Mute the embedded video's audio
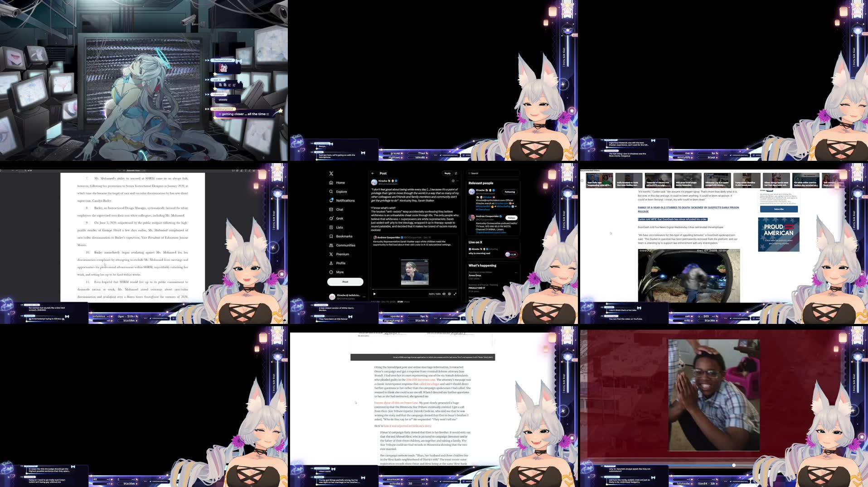868x487 pixels. pos(444,294)
